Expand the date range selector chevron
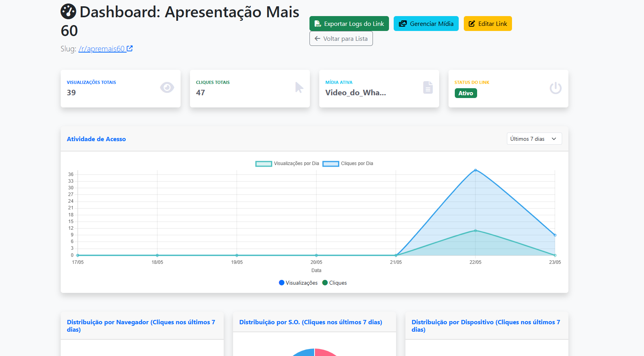This screenshot has height=356, width=644. coord(554,138)
